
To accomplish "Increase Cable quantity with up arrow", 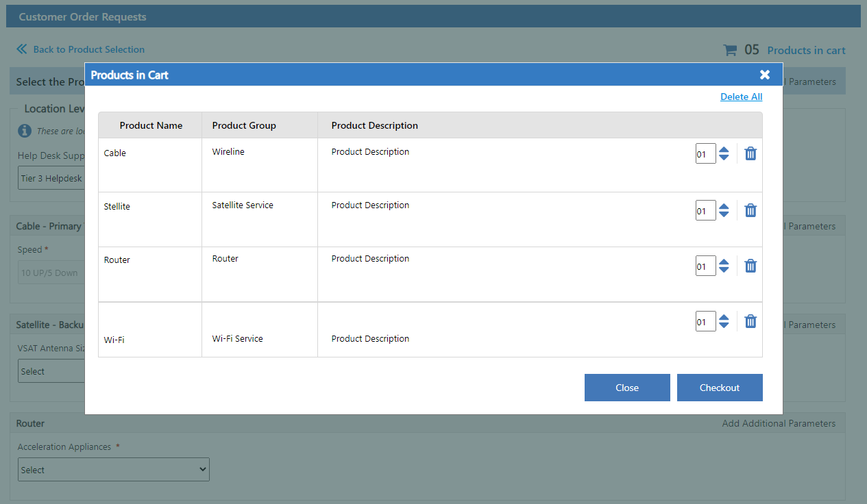I will pos(724,149).
